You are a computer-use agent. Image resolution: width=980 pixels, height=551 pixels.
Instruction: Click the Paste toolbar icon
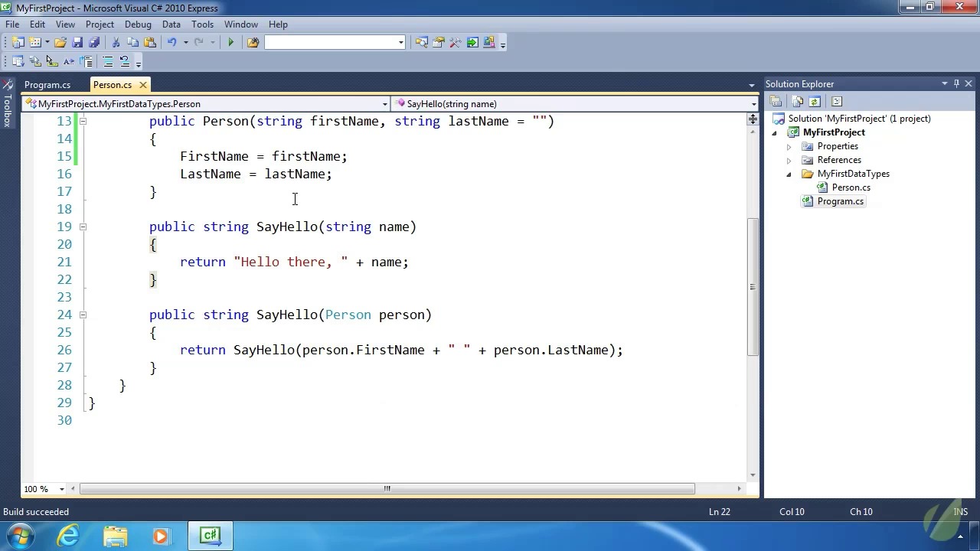[x=150, y=43]
